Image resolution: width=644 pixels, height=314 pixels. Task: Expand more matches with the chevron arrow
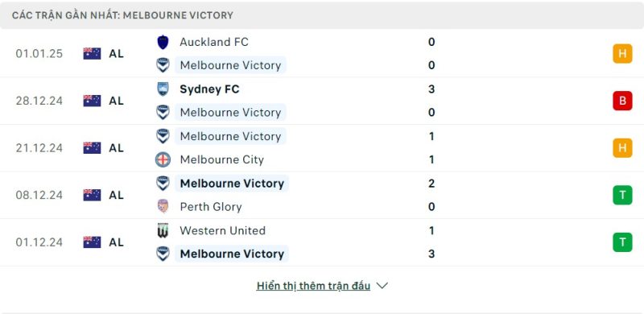pyautogui.click(x=382, y=286)
